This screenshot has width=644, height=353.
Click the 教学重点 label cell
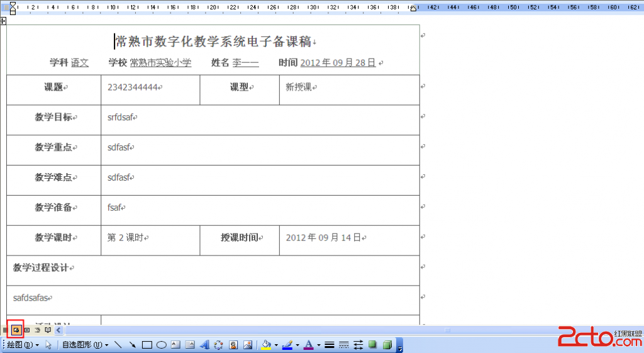click(x=54, y=150)
